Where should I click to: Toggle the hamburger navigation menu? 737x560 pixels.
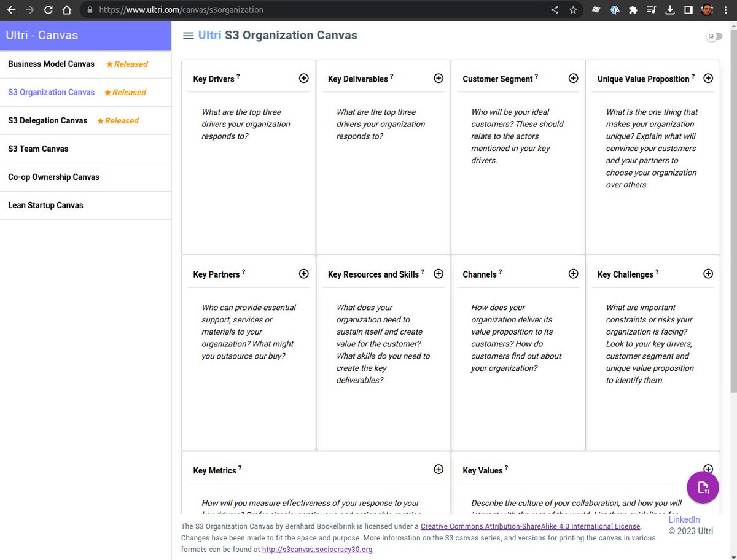coord(189,36)
